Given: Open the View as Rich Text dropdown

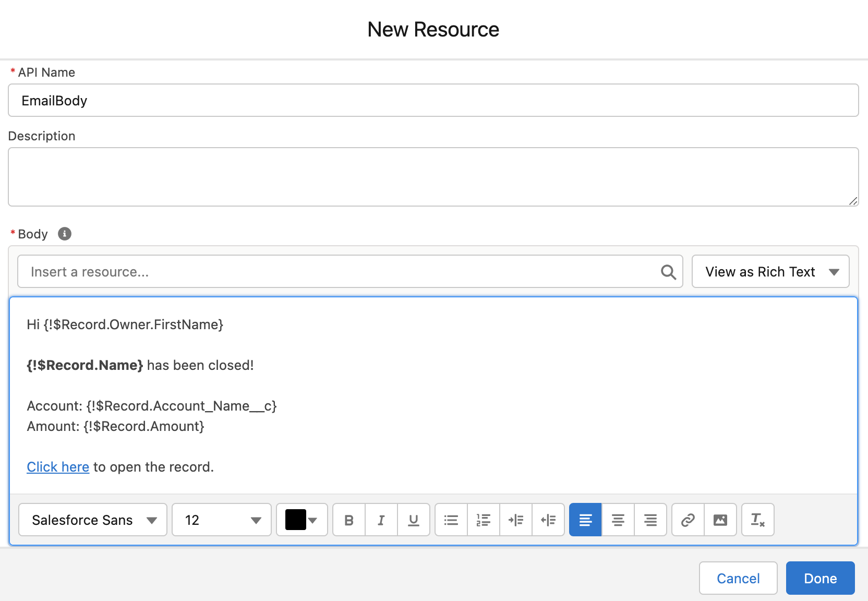Looking at the screenshot, I should pos(770,271).
